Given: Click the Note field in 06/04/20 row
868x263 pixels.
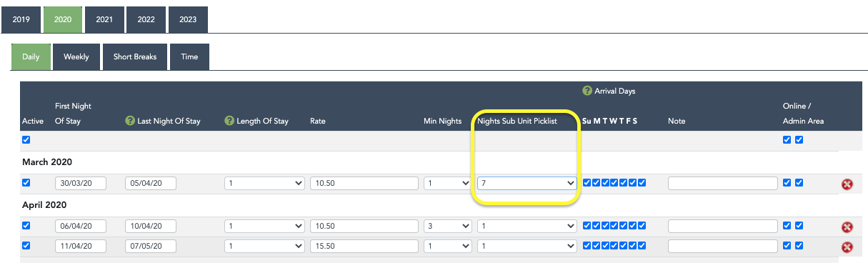Looking at the screenshot, I should pos(723,227).
